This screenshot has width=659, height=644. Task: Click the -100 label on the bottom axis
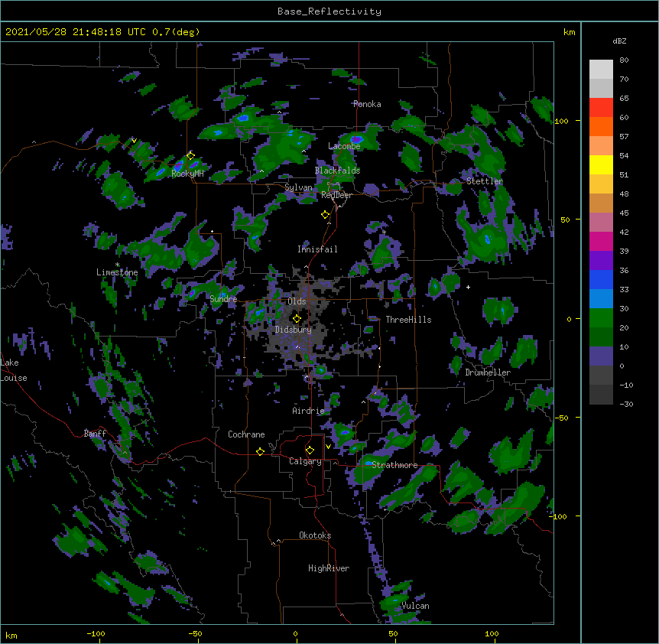click(x=96, y=633)
